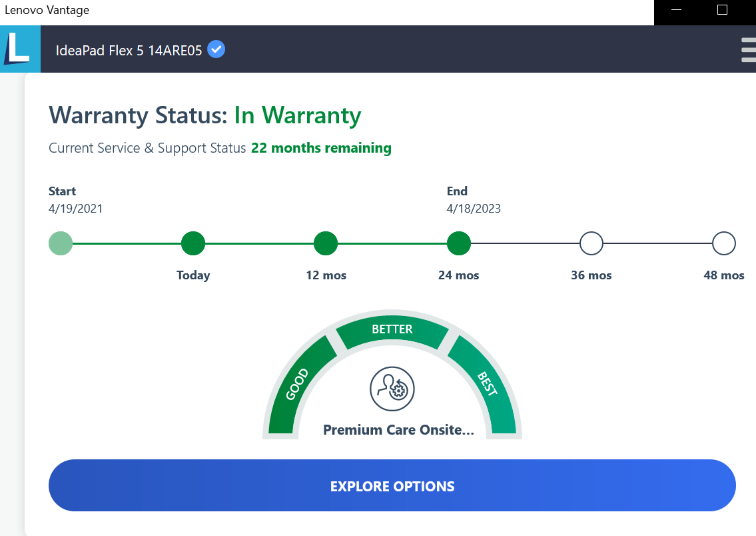Click the 48 mos timeline circle
This screenshot has height=536, width=756.
[x=724, y=243]
